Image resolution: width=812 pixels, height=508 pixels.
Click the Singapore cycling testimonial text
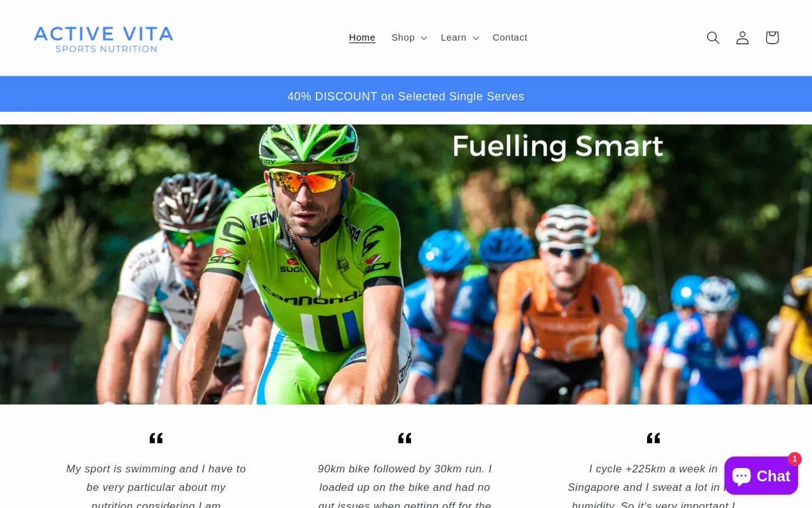653,486
